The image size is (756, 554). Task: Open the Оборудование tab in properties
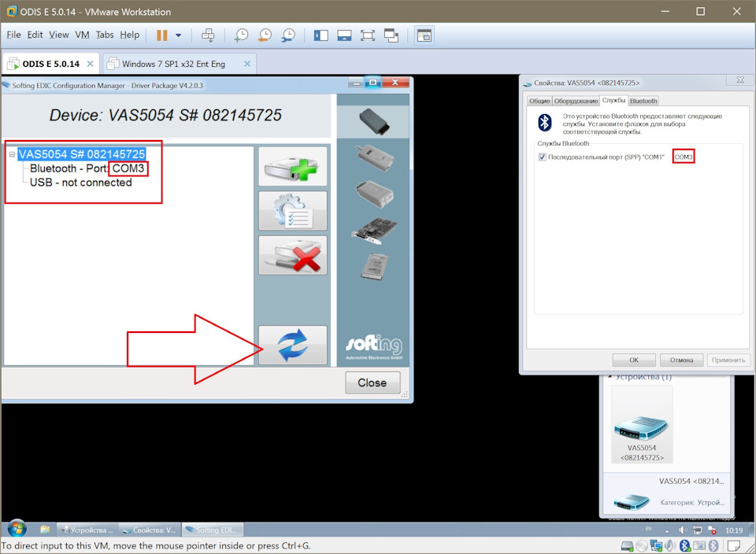pos(576,101)
